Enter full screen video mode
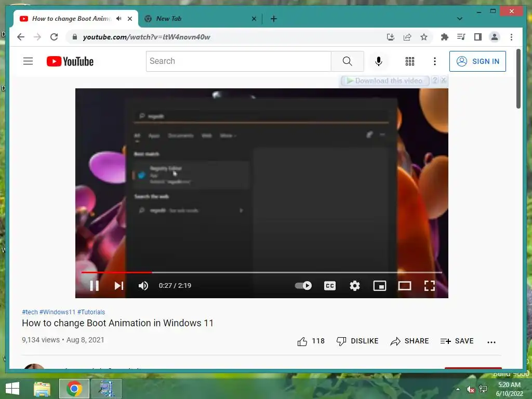 (x=430, y=286)
